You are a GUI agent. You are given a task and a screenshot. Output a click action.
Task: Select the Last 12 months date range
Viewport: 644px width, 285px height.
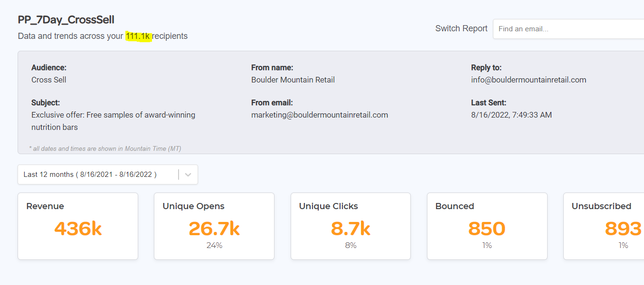pos(108,175)
